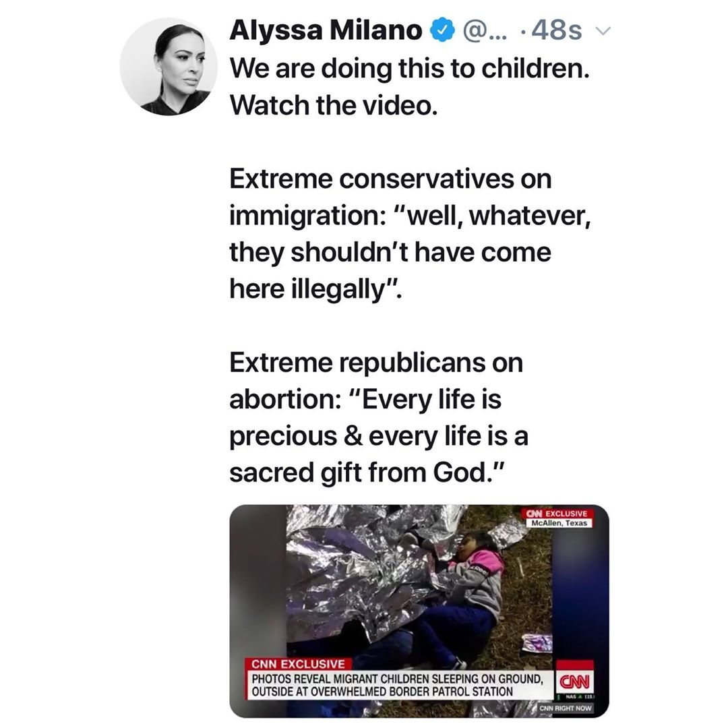The width and height of the screenshot is (728, 728).
Task: Click the Alyssa Milano display name
Action: point(326,30)
